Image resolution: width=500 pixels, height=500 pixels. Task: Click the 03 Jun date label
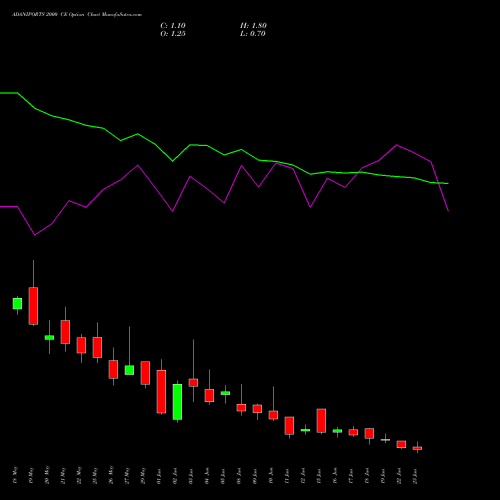click(x=191, y=475)
